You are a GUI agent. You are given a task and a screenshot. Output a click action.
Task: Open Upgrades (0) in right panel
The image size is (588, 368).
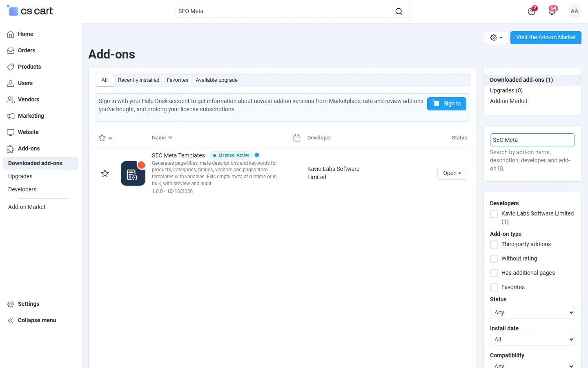[506, 91]
